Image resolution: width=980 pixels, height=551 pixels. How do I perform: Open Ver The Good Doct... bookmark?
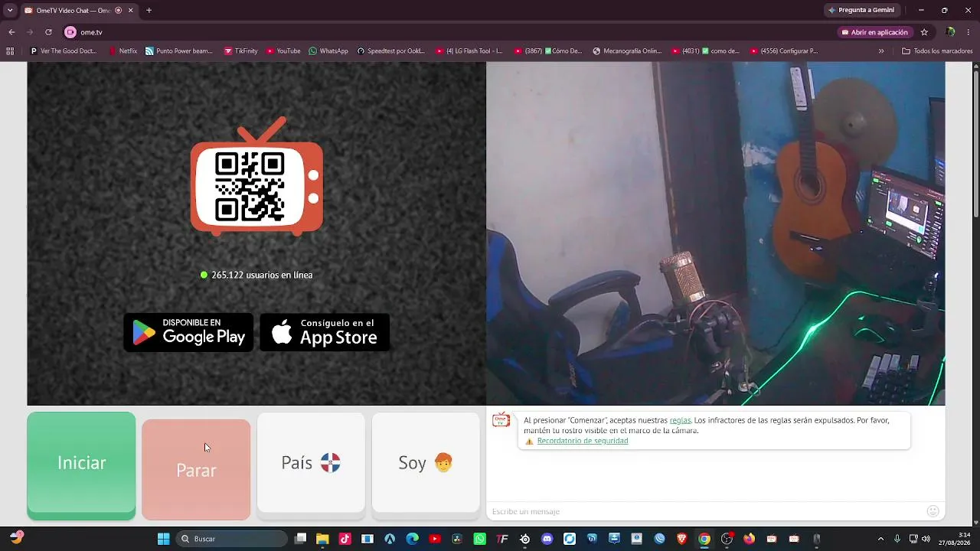coord(64,51)
